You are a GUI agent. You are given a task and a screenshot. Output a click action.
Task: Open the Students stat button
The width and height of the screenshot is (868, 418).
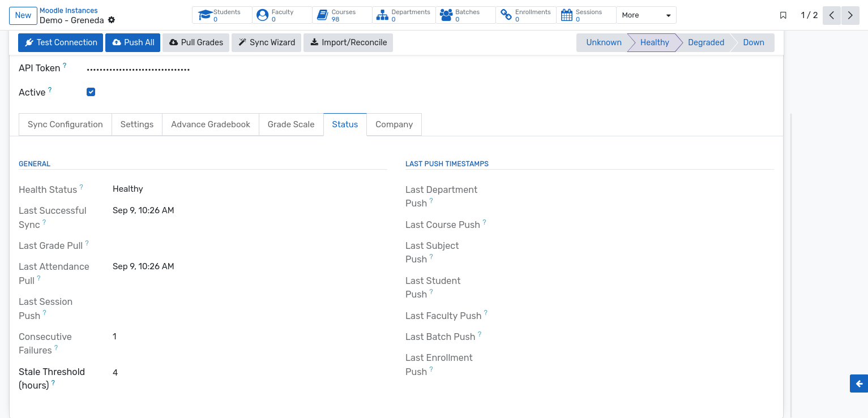[222, 15]
